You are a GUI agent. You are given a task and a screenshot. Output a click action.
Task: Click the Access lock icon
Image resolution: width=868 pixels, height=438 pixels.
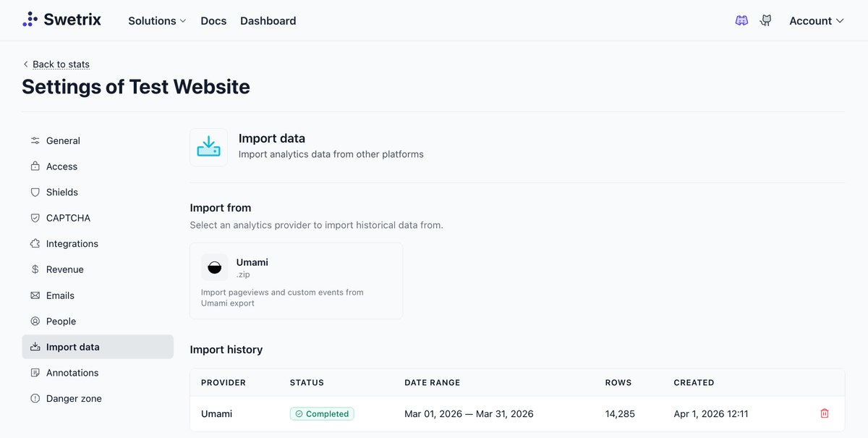[x=35, y=167]
